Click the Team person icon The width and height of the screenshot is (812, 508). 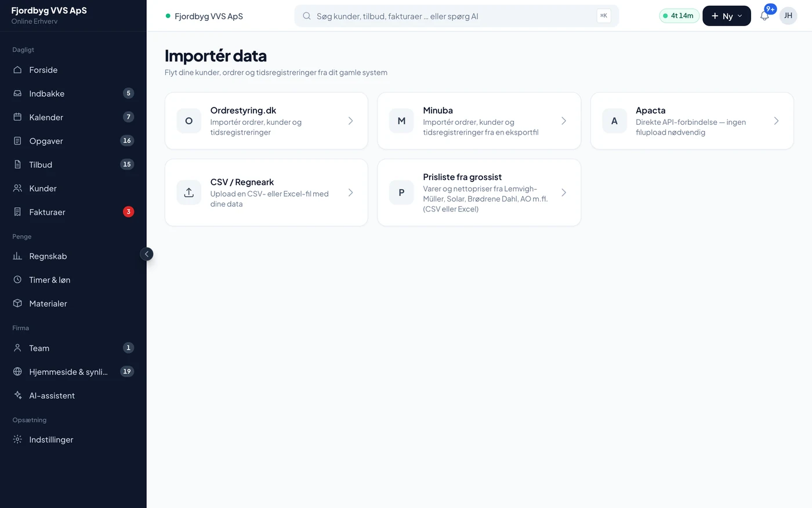[x=17, y=348]
